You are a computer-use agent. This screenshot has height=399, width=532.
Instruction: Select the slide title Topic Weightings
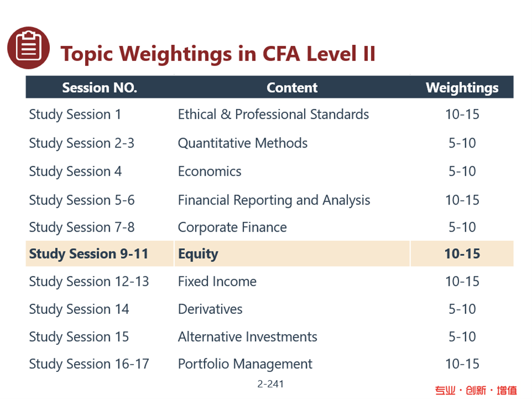click(218, 54)
